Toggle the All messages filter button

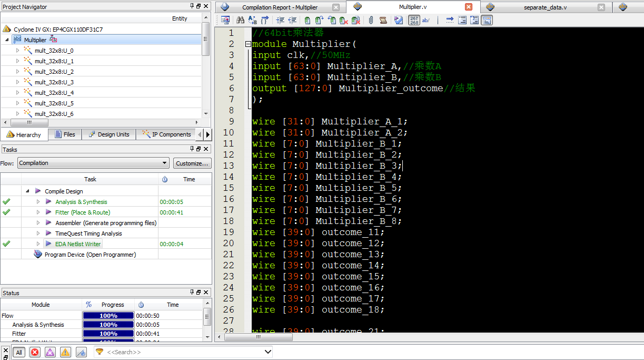click(19, 352)
